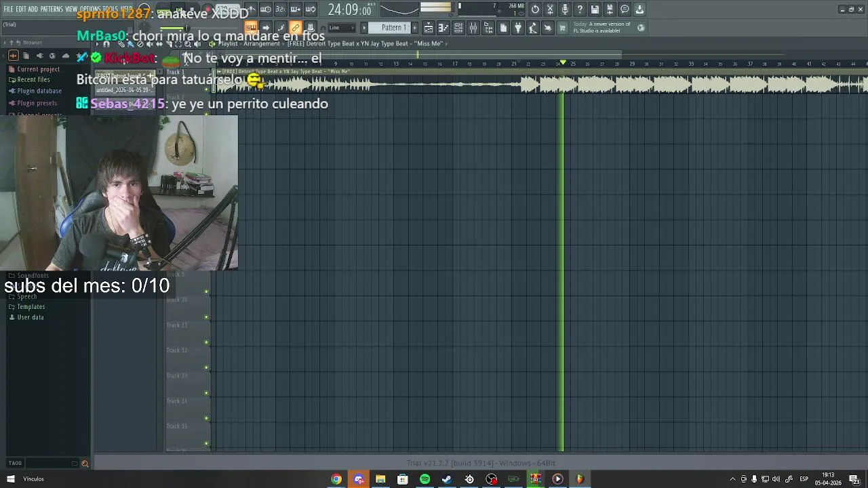Open the Line snap dropdown
This screenshot has height=488, width=868.
341,28
